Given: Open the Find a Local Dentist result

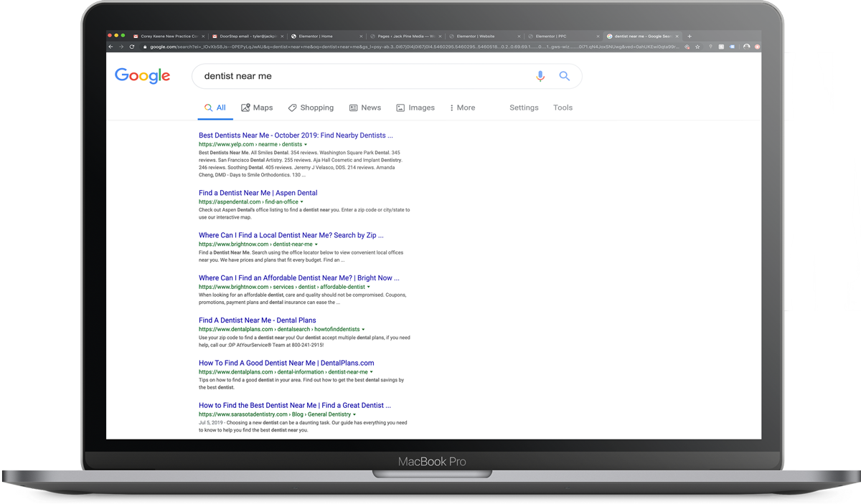Looking at the screenshot, I should (x=291, y=235).
